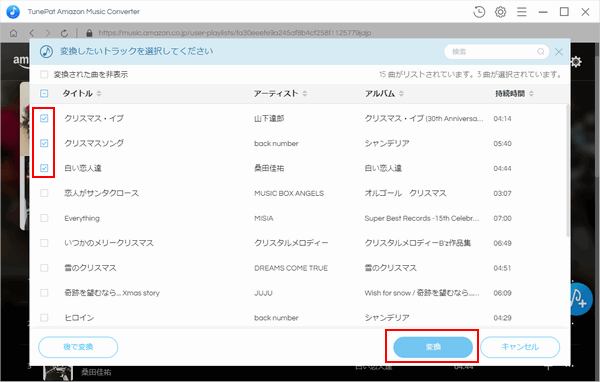Viewport: 600px width, 382px height.
Task: Sort by 持続時間 column arrows
Action: (531, 93)
